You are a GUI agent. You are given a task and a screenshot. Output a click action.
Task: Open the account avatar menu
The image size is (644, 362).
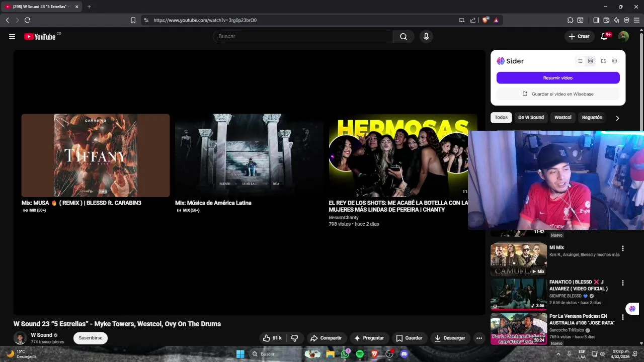click(x=623, y=36)
